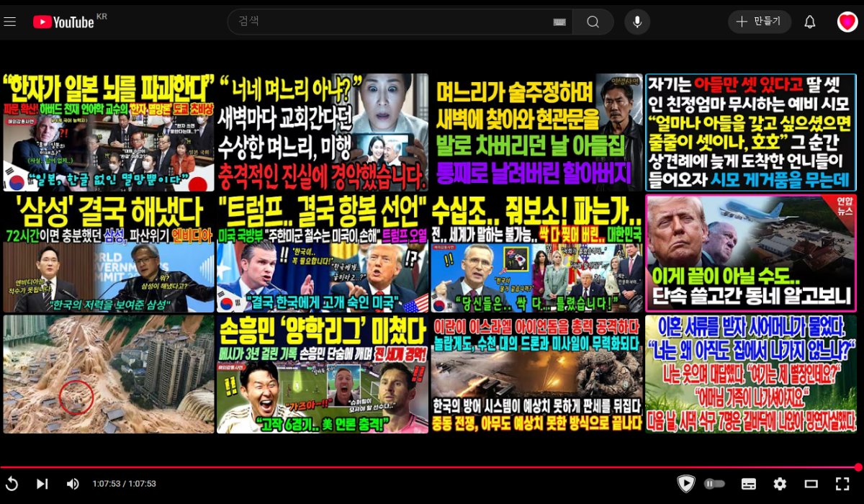Enter full screen mode

842,484
